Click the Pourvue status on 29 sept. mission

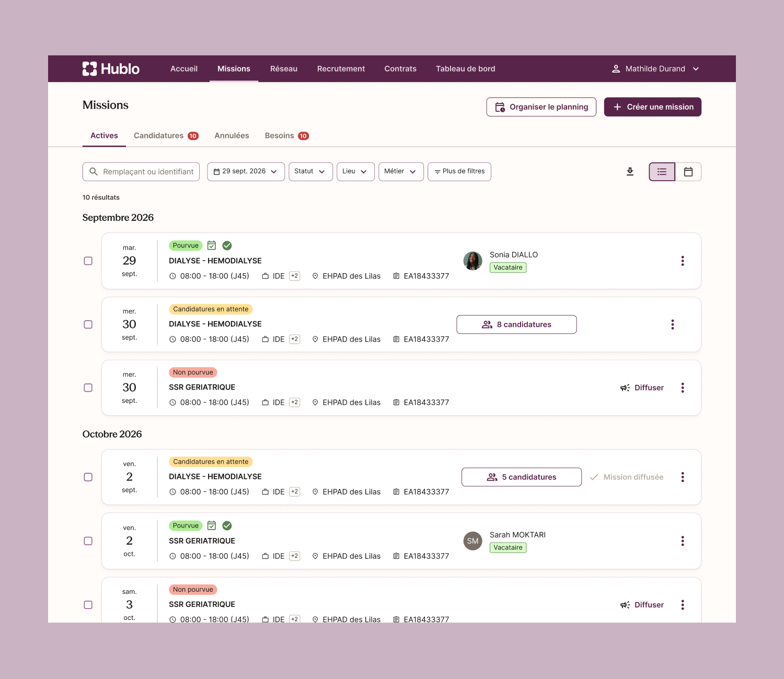[x=186, y=245]
